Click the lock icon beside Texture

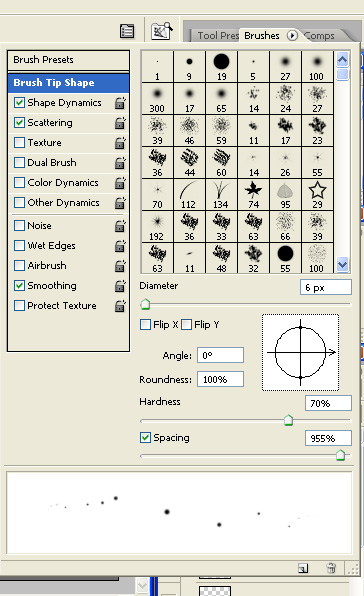(x=120, y=143)
